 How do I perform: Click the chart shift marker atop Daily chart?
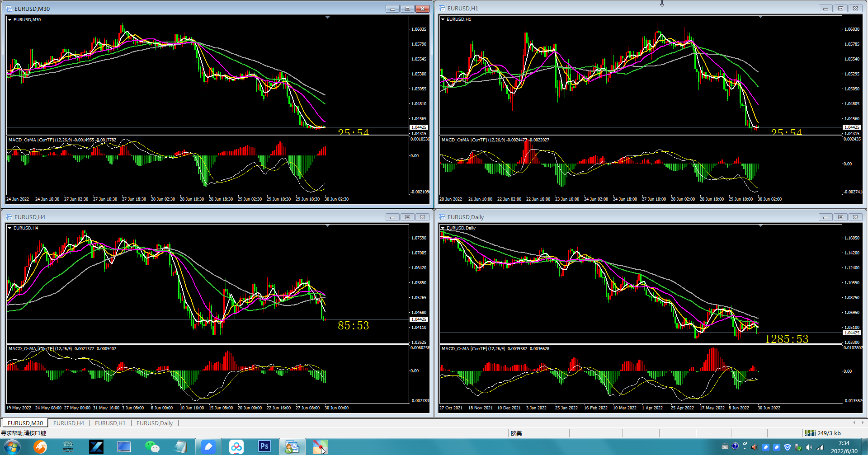click(760, 225)
